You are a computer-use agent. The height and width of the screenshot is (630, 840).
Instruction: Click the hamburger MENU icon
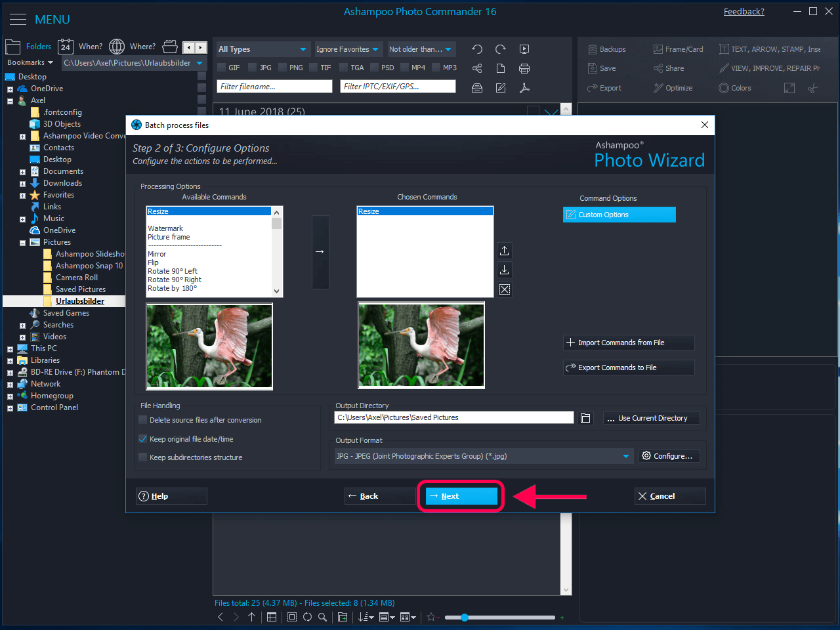[18, 20]
